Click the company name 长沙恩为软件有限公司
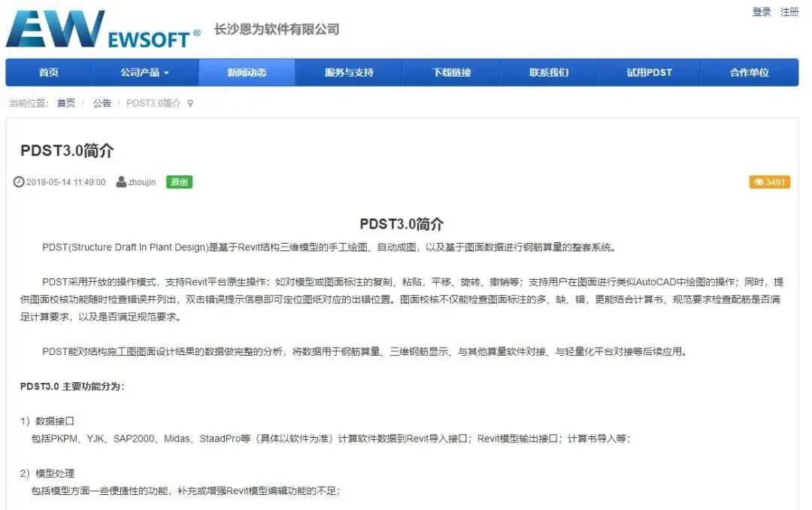 (277, 29)
